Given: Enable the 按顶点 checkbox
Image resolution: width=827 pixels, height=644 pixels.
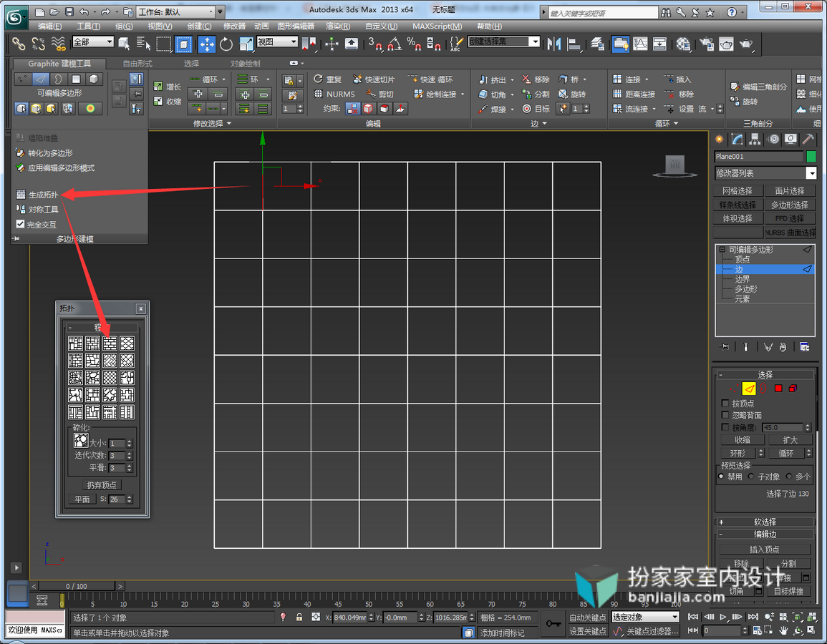Looking at the screenshot, I should tap(725, 403).
